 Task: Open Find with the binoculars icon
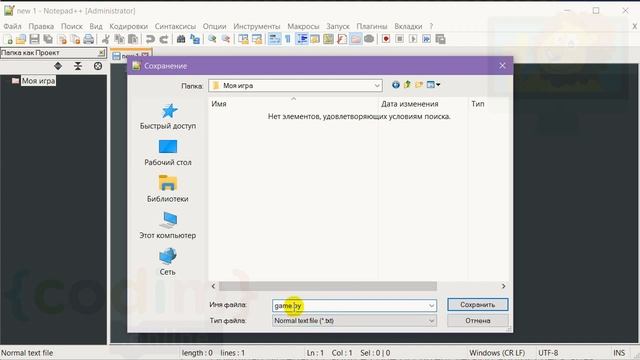click(x=181, y=39)
